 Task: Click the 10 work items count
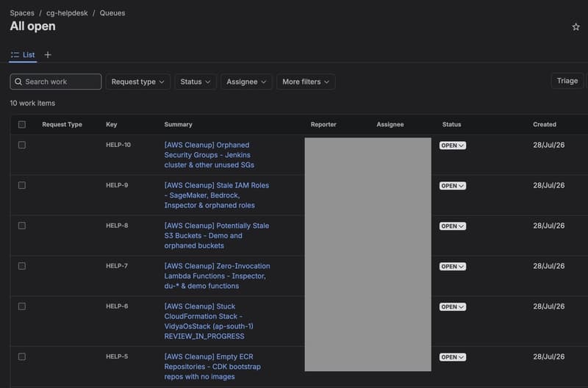(32, 103)
